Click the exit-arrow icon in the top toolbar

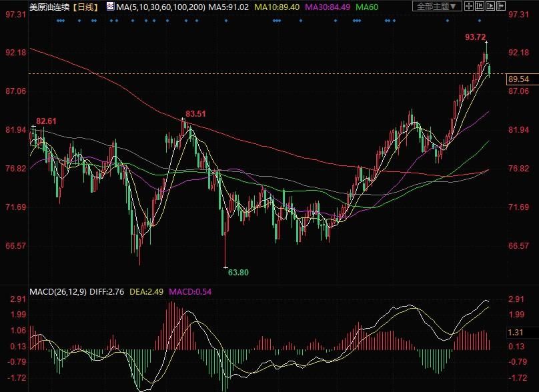tap(500, 6)
